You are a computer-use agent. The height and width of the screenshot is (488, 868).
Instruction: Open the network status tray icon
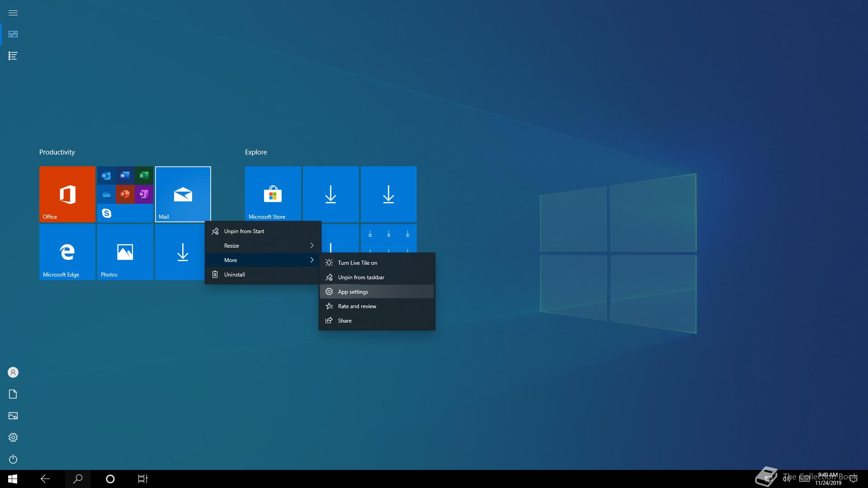[768, 479]
